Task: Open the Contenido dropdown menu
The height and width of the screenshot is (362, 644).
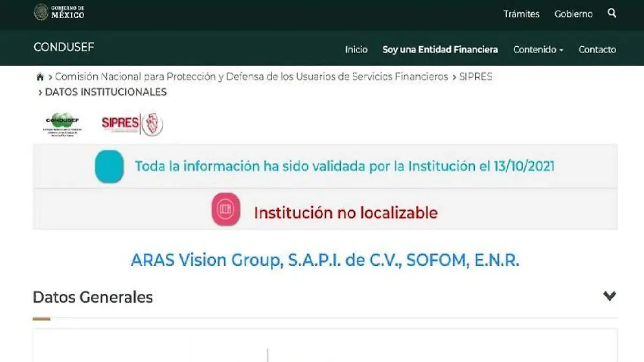Action: coord(538,49)
